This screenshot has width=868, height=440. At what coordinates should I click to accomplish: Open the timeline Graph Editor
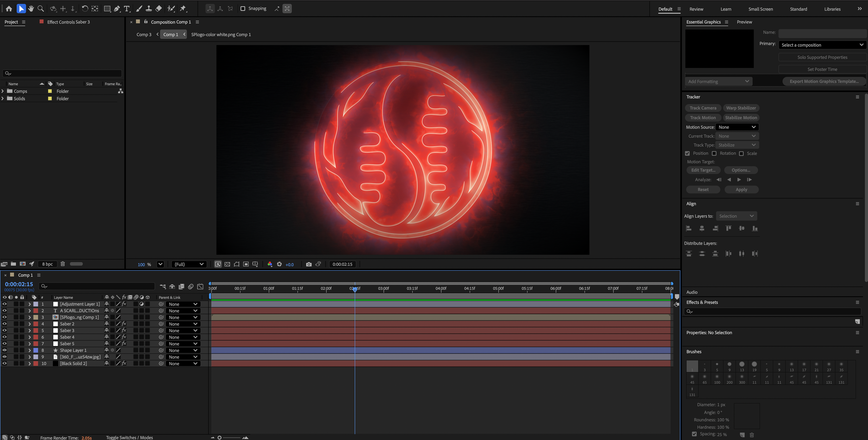tap(200, 287)
